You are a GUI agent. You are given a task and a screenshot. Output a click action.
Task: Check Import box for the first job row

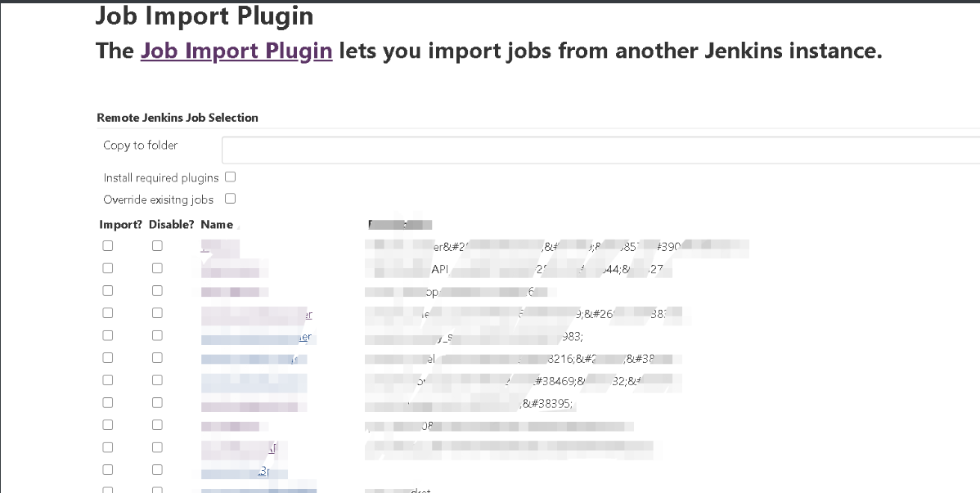pyautogui.click(x=108, y=245)
